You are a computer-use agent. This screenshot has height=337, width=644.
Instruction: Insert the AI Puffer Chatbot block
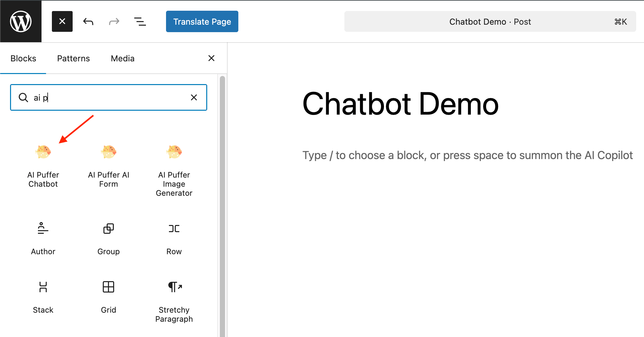[43, 166]
